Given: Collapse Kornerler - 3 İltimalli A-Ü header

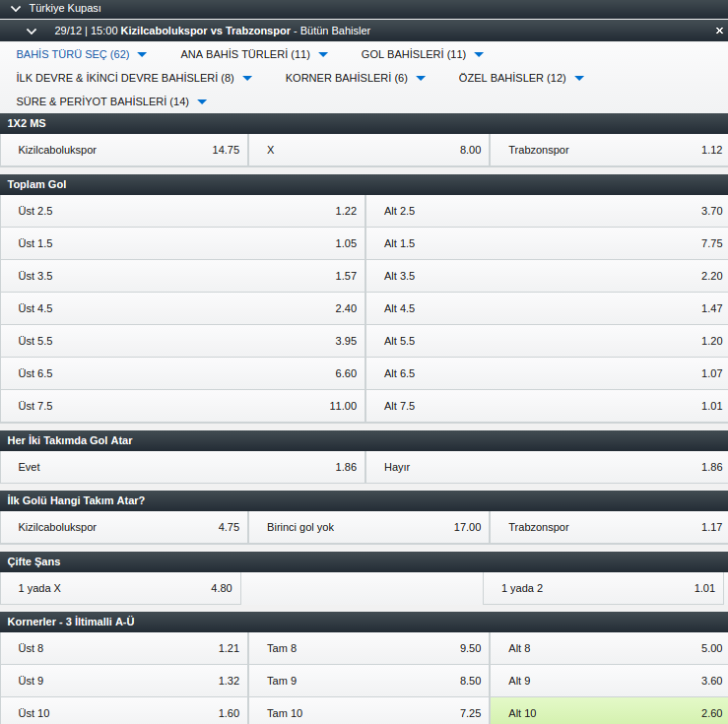Looking at the screenshot, I should [x=364, y=622].
